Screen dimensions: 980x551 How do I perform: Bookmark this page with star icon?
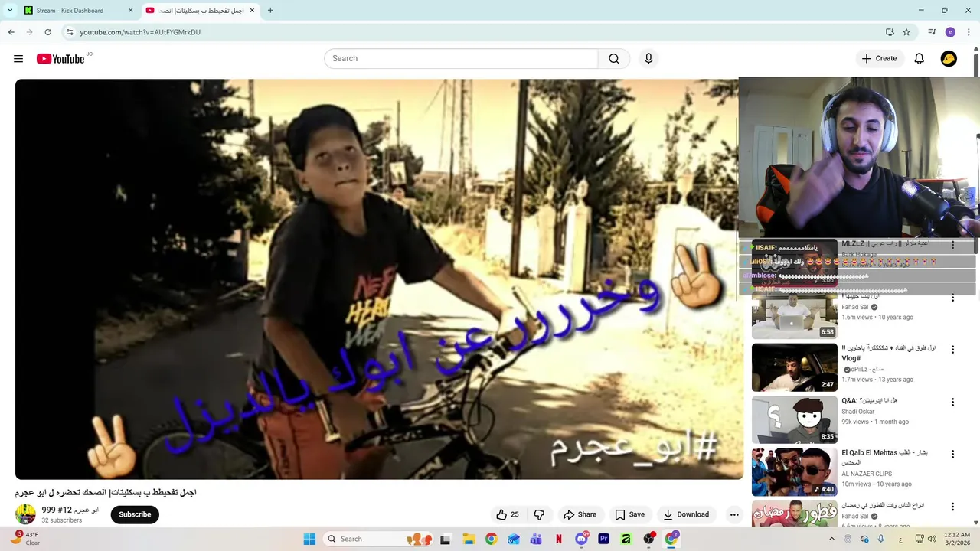coord(906,32)
